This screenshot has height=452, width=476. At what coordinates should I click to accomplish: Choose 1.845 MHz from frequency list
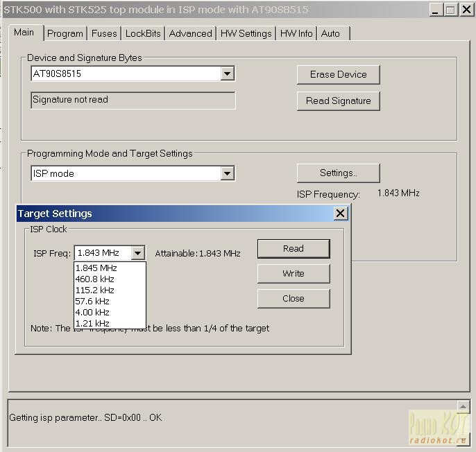point(110,268)
